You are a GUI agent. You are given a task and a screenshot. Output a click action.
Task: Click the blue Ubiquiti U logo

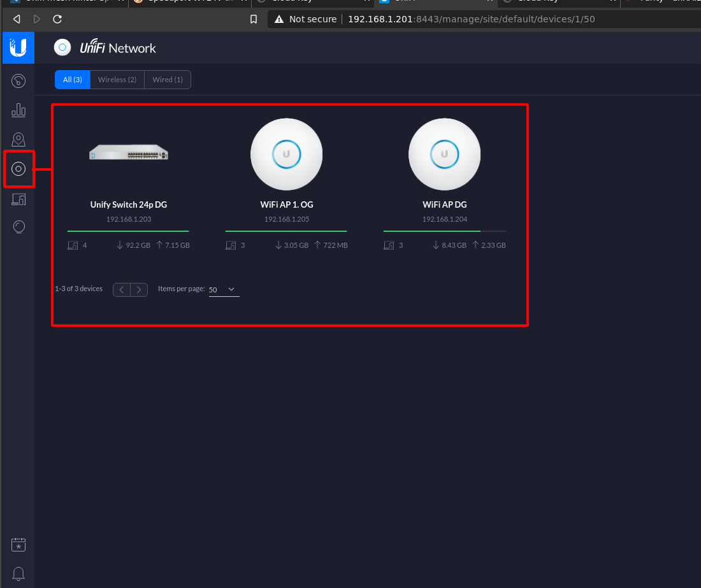click(x=18, y=47)
